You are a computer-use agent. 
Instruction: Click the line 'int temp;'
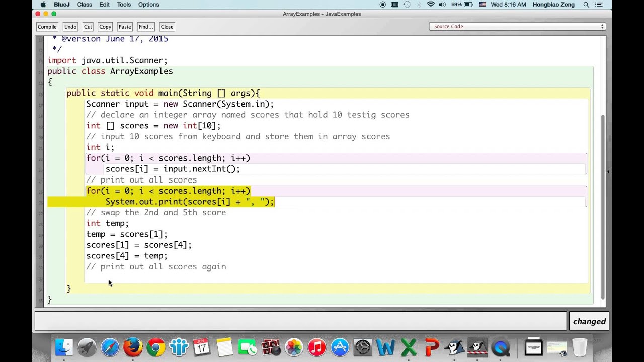[x=107, y=223]
